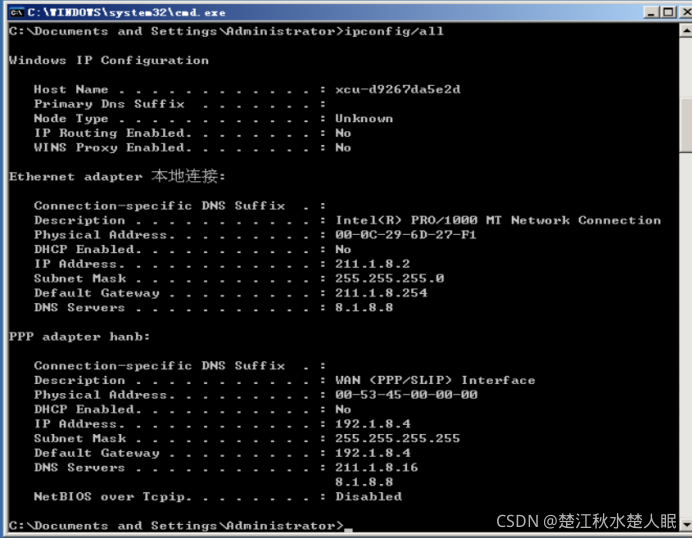The width and height of the screenshot is (693, 539).
Task: Click the Windows IP Configuration heading
Action: coord(109,61)
